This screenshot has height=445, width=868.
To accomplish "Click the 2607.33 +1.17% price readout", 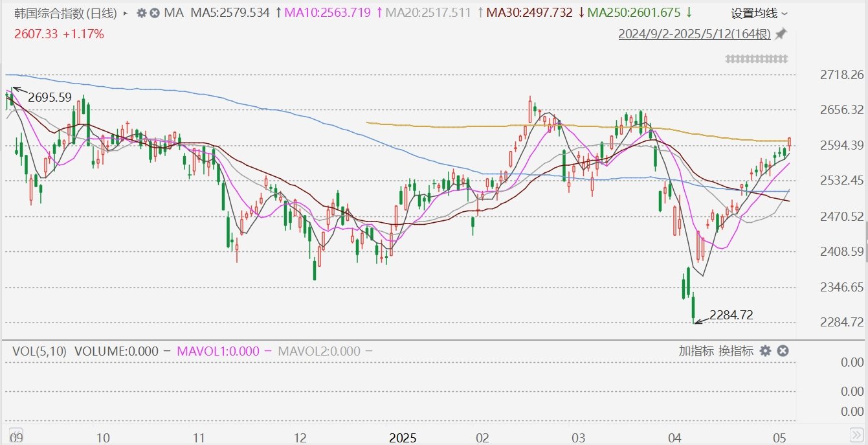I will [59, 34].
